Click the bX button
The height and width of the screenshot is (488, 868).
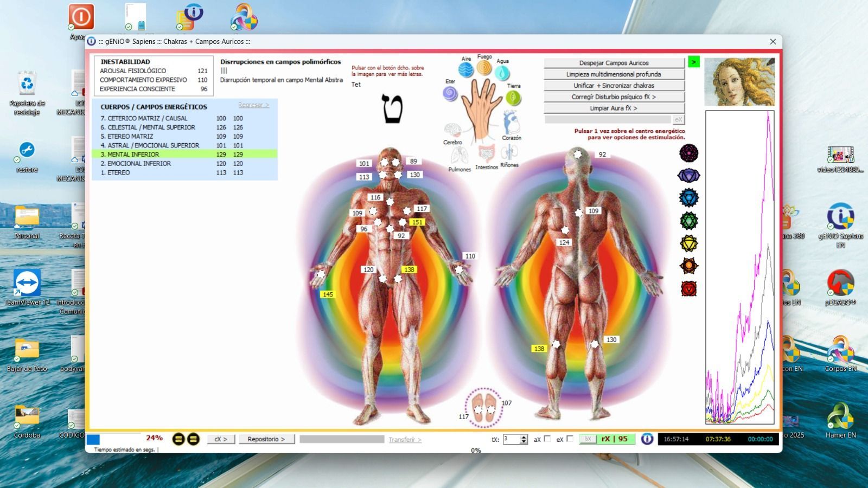(x=588, y=439)
